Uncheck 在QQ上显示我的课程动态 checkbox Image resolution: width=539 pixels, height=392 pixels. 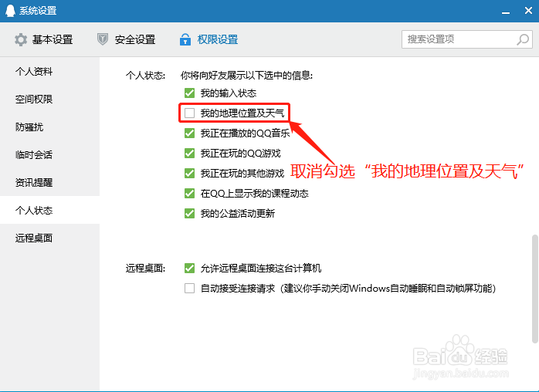click(x=189, y=194)
